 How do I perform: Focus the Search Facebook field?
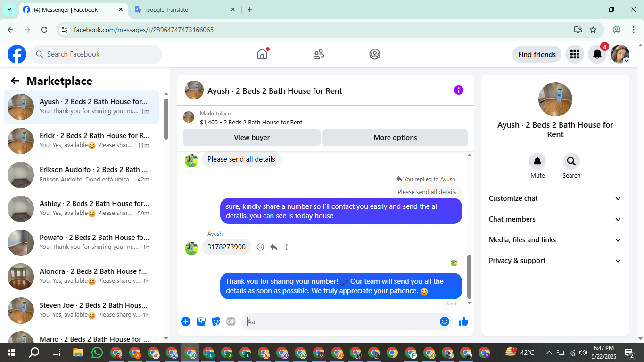click(96, 54)
